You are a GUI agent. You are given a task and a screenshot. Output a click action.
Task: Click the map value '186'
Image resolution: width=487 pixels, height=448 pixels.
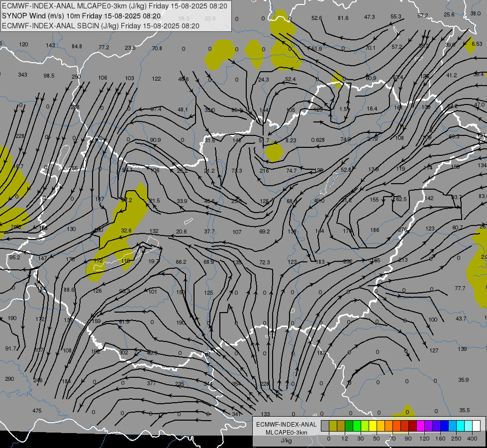(375, 230)
